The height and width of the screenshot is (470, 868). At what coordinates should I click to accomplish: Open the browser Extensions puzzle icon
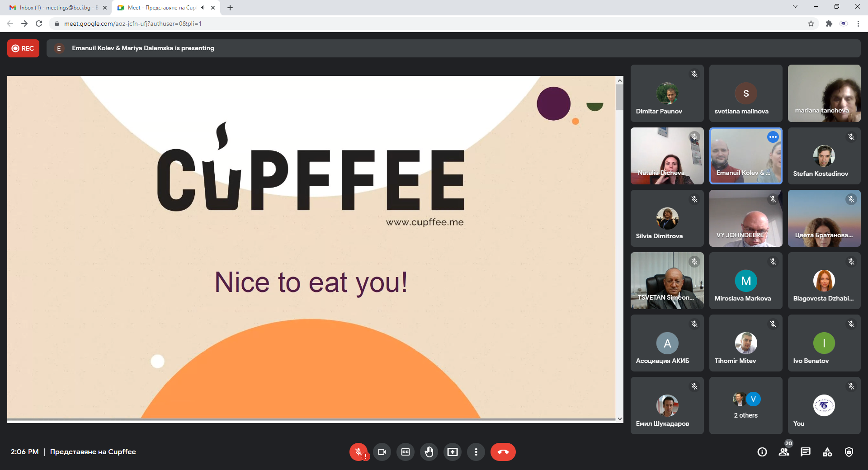pyautogui.click(x=829, y=23)
